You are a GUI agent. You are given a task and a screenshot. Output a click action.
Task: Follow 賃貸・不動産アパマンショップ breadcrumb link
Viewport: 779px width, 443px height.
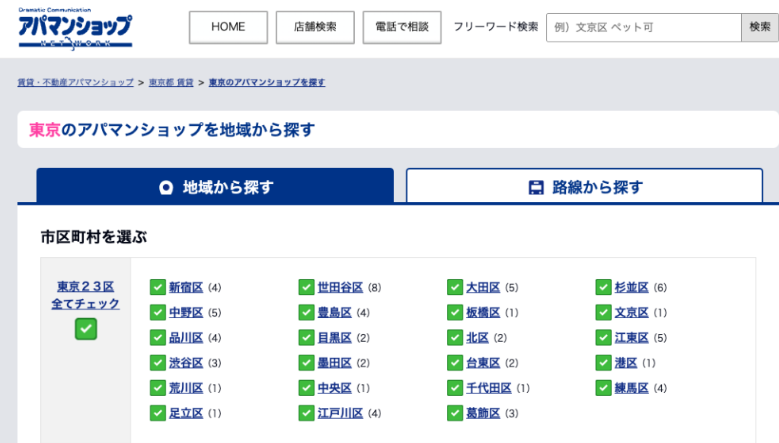(x=76, y=82)
